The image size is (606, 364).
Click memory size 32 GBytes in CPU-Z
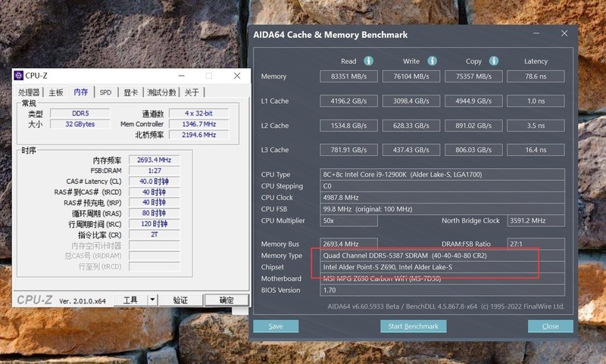80,124
